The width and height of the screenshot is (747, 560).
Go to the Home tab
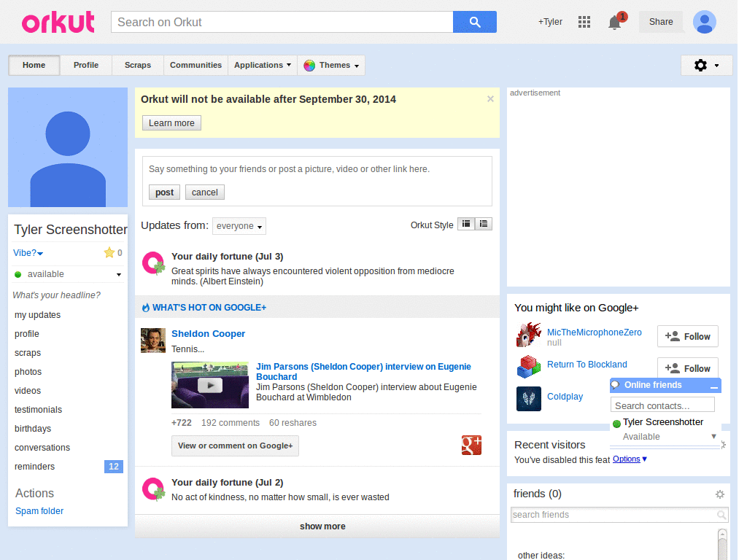tap(34, 65)
